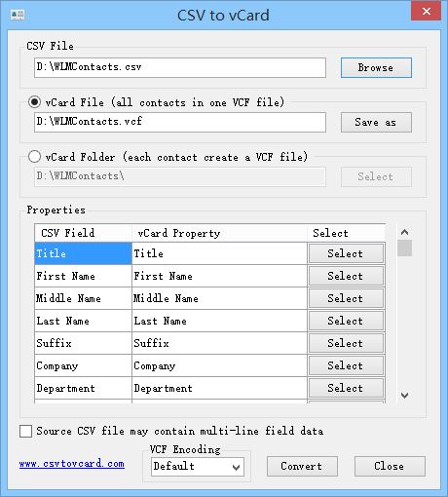This screenshot has width=448, height=497.
Task: Click the CSV file path field
Action: [180, 67]
